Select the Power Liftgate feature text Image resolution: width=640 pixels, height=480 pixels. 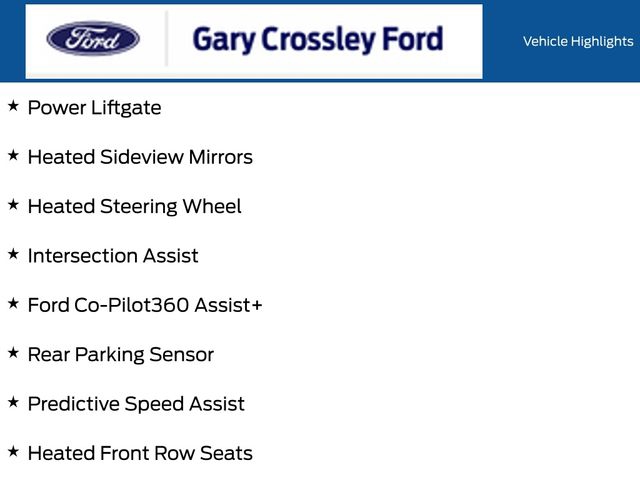coord(94,108)
